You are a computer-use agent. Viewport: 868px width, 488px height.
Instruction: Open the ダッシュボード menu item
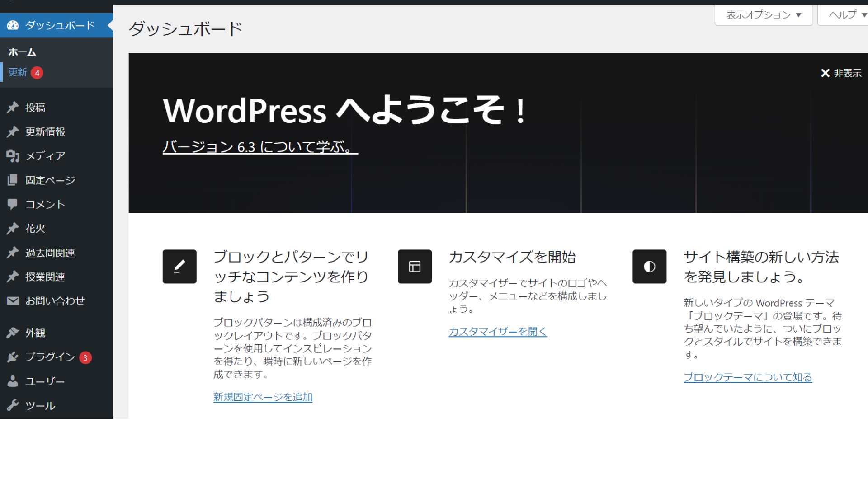57,25
